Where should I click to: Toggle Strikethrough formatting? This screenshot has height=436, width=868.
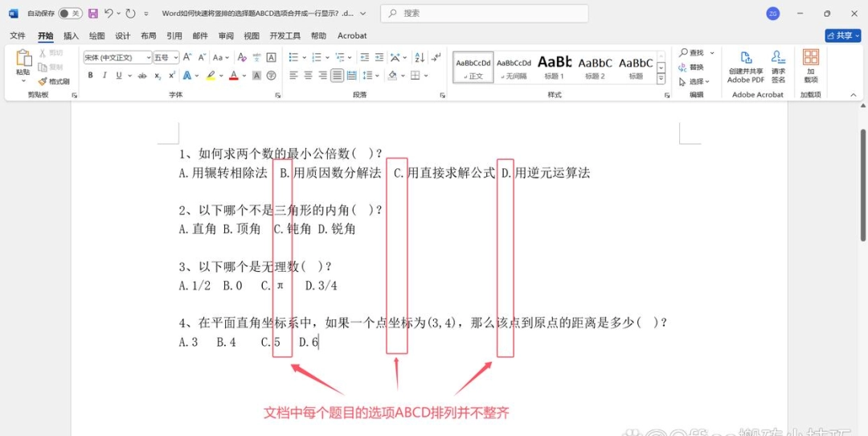point(143,76)
